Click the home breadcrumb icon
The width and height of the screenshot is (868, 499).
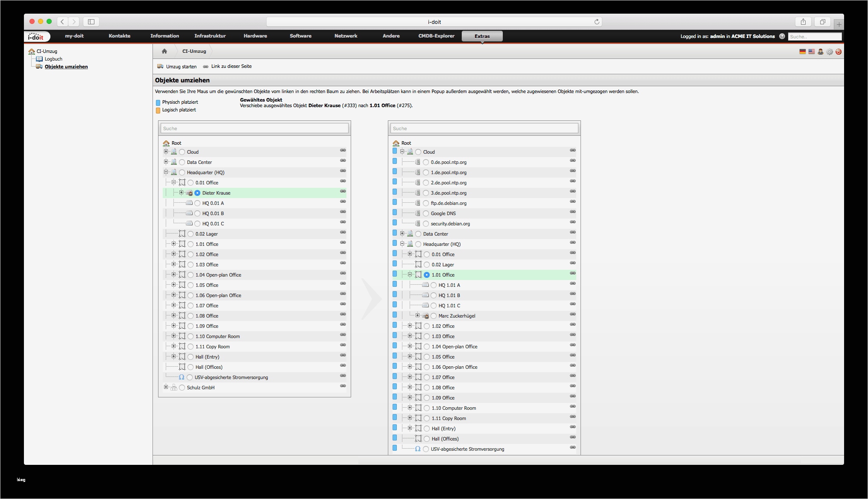[164, 51]
